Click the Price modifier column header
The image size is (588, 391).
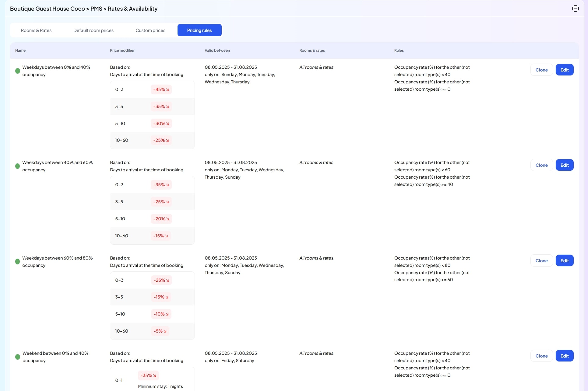click(x=122, y=51)
